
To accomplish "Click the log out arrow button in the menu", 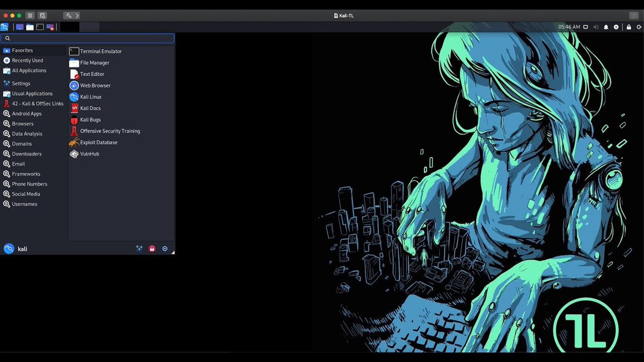I will pos(165,249).
